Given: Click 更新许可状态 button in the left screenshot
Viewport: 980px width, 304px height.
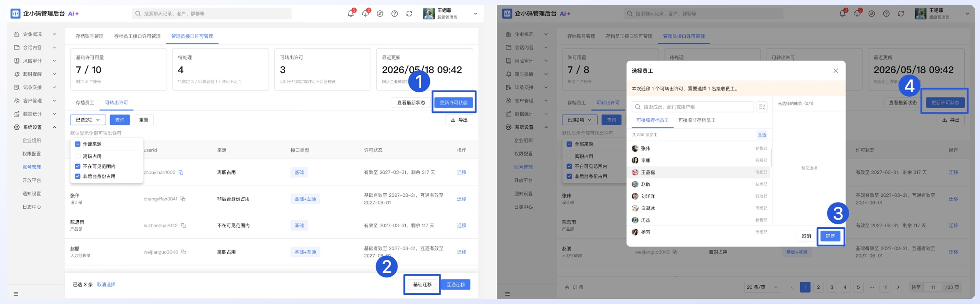Looking at the screenshot, I should click(x=454, y=103).
